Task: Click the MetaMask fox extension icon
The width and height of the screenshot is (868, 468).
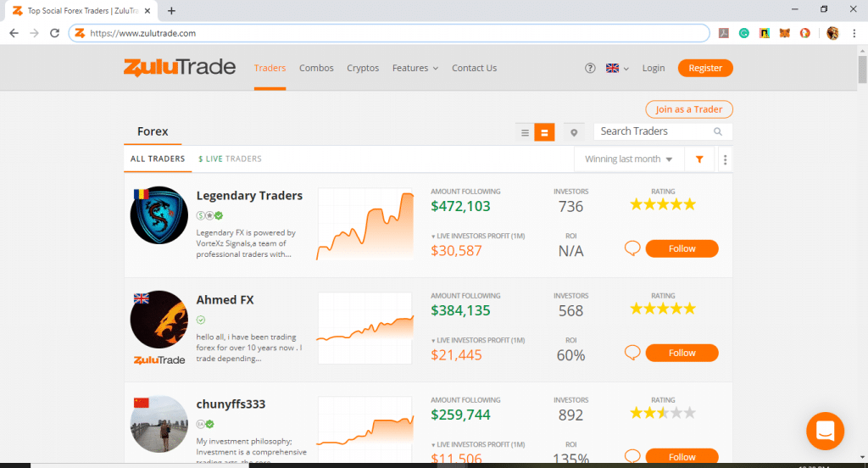Action: [x=784, y=33]
